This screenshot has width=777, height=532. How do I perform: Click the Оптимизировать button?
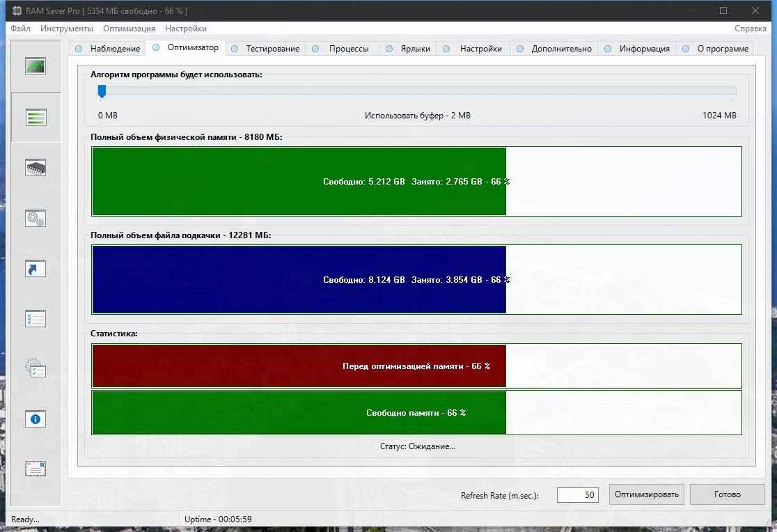[x=647, y=494]
